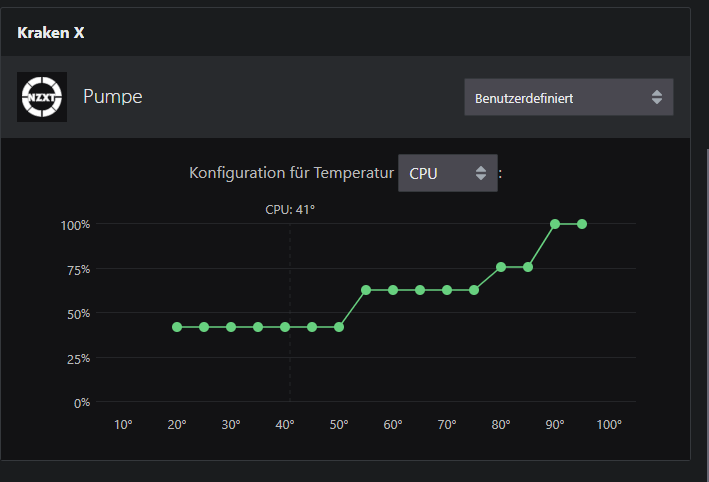Image resolution: width=709 pixels, height=482 pixels.
Task: Click the 50% axis label
Action: click(x=79, y=314)
